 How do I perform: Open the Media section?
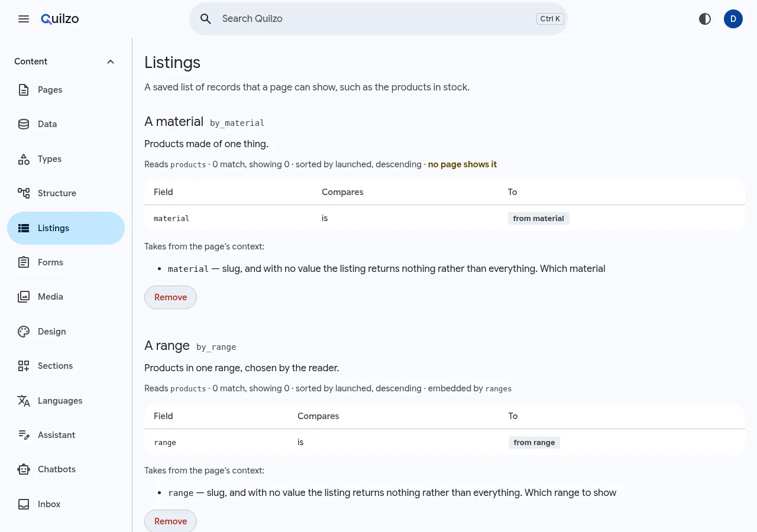click(x=66, y=297)
